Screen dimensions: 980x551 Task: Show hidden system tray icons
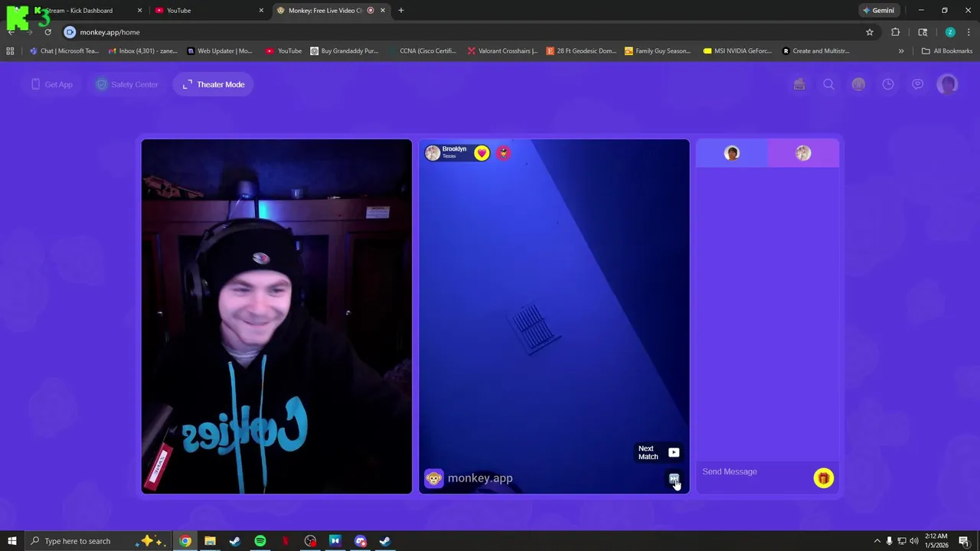click(x=877, y=541)
